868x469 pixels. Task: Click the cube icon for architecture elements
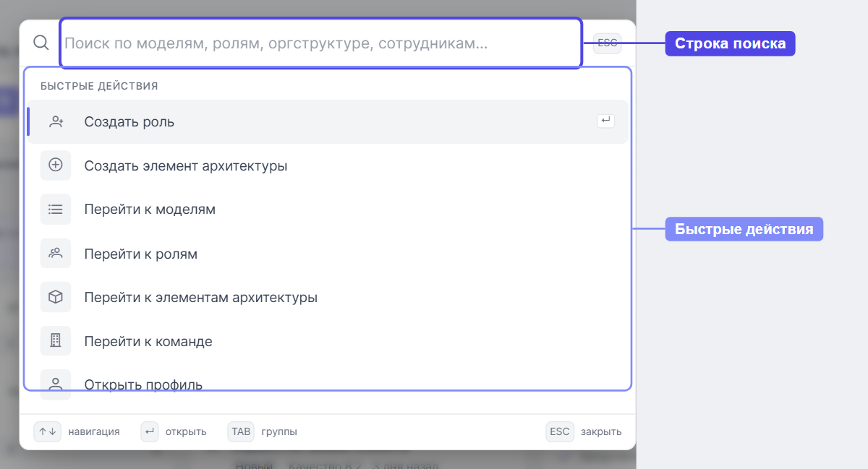coord(56,297)
